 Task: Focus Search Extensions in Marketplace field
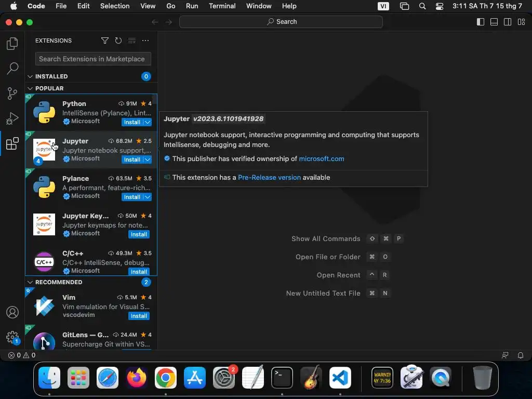93,59
